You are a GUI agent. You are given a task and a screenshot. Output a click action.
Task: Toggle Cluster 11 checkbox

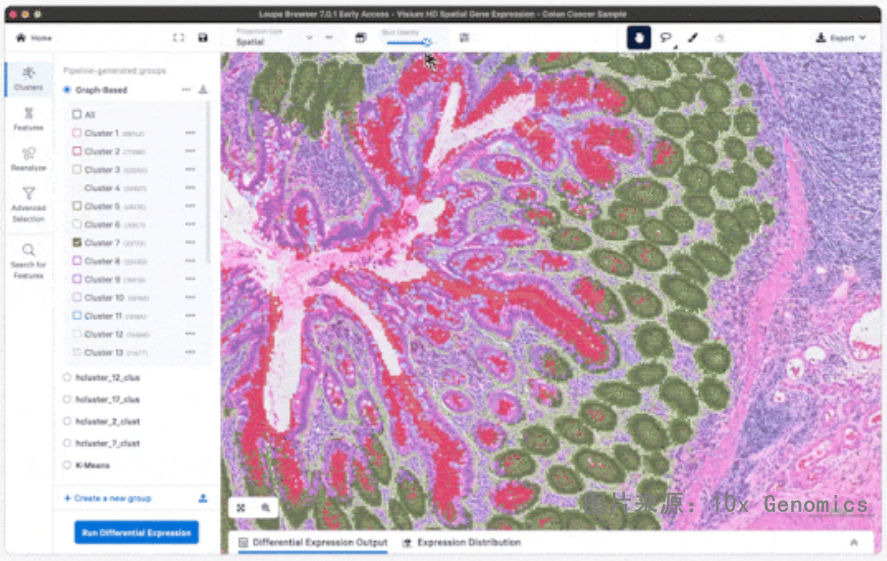click(77, 316)
